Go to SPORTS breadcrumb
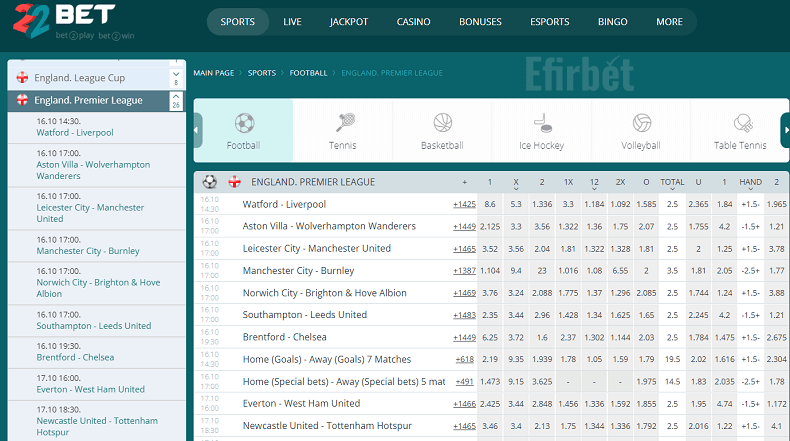Viewport: 790px width, 441px height. tap(261, 73)
